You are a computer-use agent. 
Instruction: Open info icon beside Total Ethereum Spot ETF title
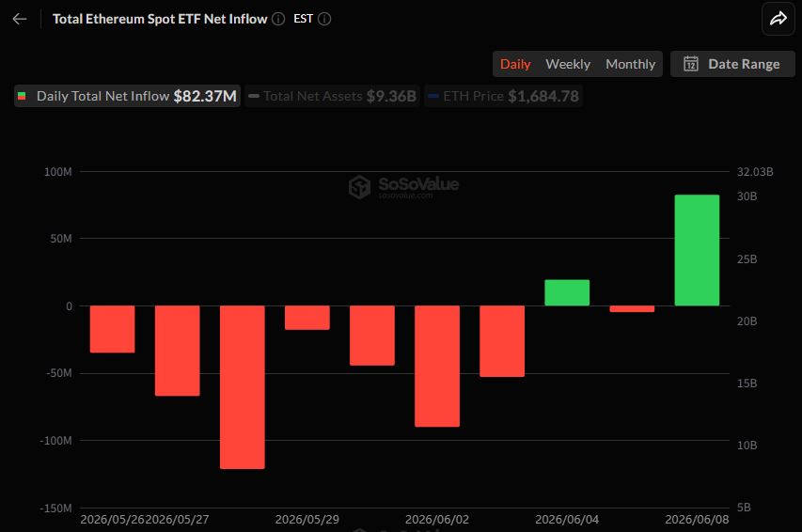coord(278,19)
